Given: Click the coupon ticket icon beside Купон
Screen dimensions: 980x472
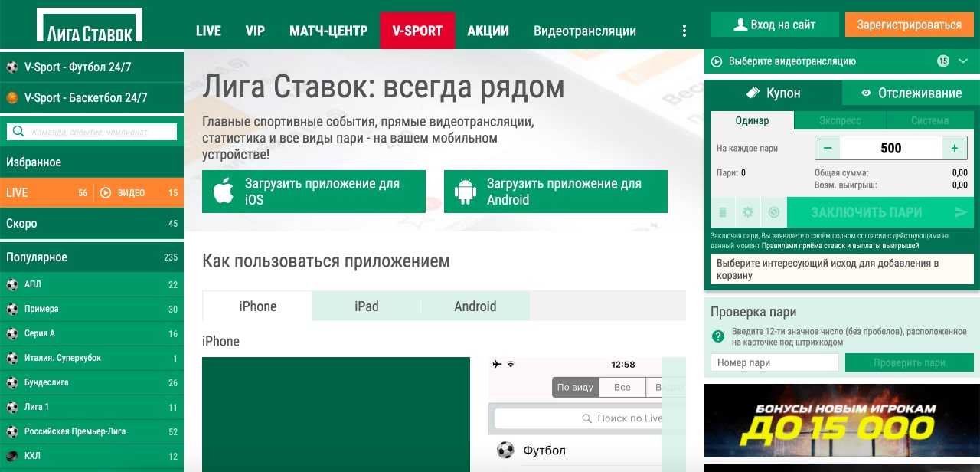Looking at the screenshot, I should point(753,93).
